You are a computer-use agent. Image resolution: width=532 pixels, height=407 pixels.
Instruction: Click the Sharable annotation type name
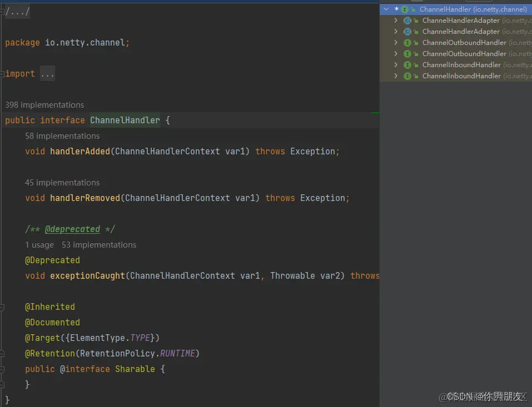point(135,369)
